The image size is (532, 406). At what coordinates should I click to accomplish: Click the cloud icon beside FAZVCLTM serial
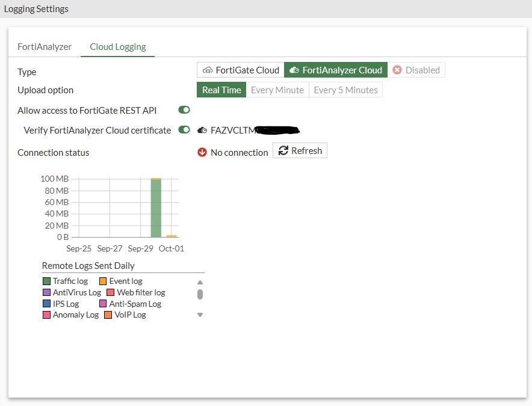click(202, 131)
